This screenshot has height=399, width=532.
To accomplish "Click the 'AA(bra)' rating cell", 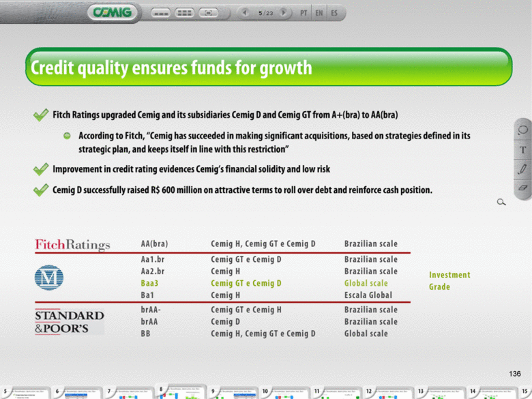I will [x=154, y=244].
